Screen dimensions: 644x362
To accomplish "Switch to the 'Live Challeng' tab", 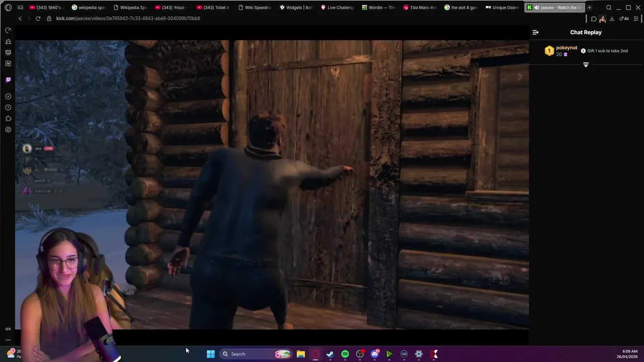I will click(337, 8).
